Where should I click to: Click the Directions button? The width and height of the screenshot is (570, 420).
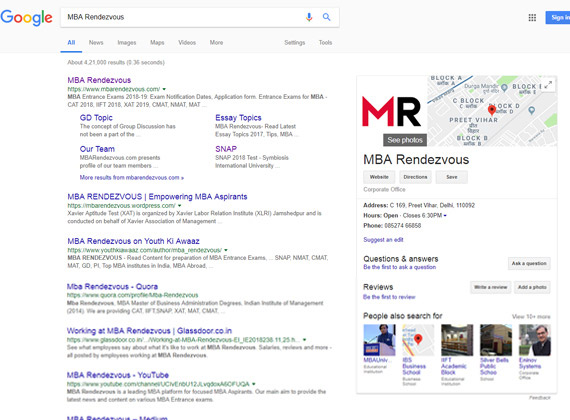tap(415, 177)
